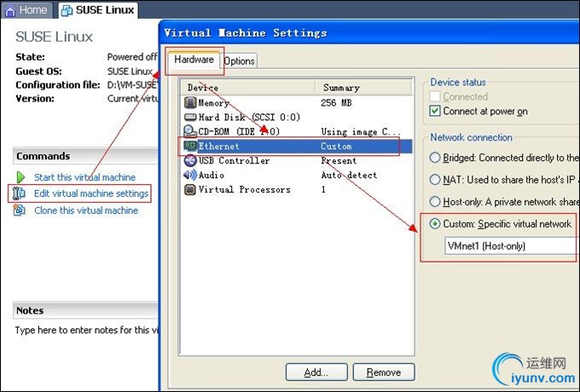The width and height of the screenshot is (580, 392).
Task: Click the Home tab house icon
Action: pos(10,11)
